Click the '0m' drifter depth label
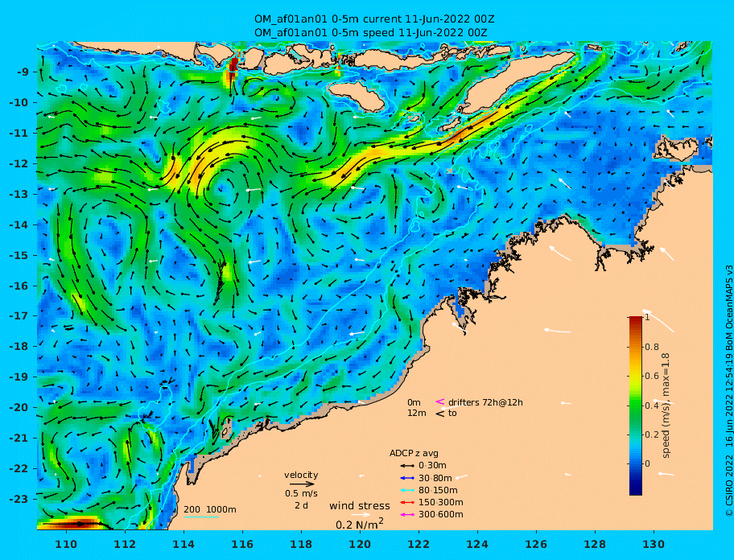This screenshot has height=560, width=734. point(414,402)
